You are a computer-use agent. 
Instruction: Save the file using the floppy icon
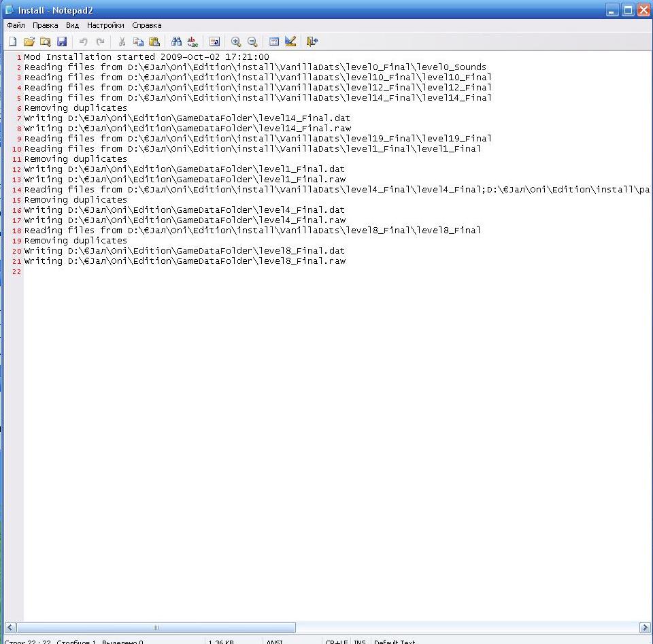click(x=62, y=41)
